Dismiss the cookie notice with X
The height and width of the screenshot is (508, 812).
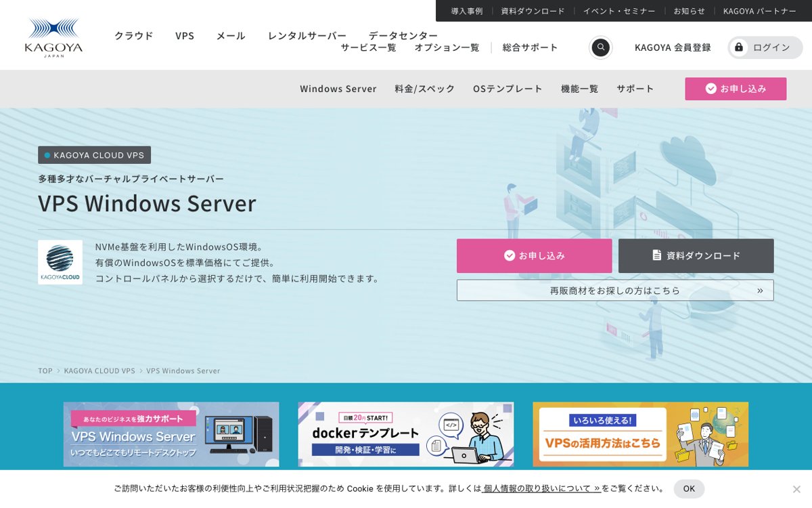pyautogui.click(x=796, y=489)
